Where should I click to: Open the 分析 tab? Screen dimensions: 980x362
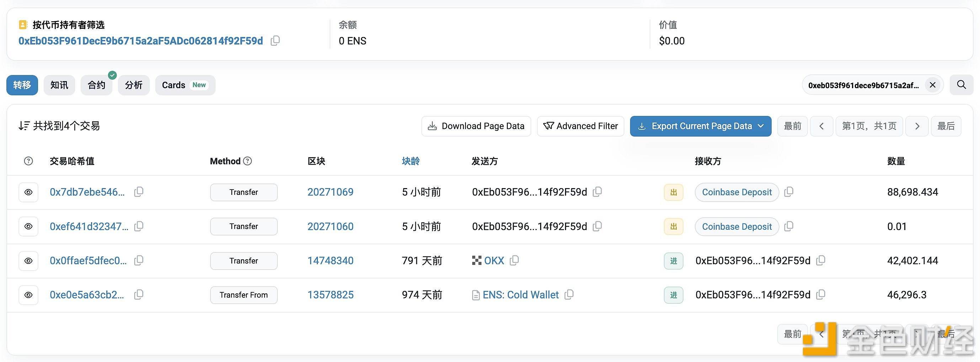point(134,85)
